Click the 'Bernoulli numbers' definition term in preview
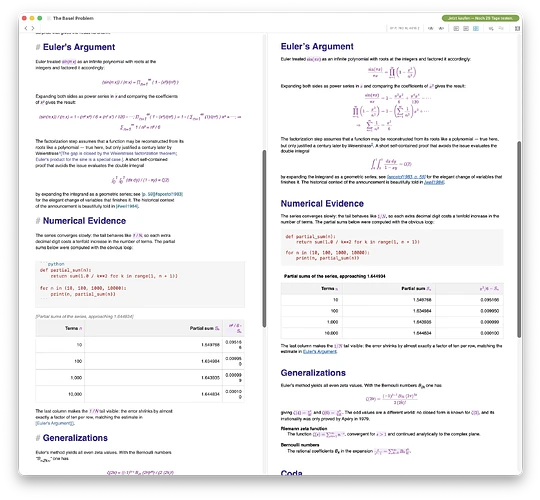This screenshot has width=540, height=500. coord(300,445)
